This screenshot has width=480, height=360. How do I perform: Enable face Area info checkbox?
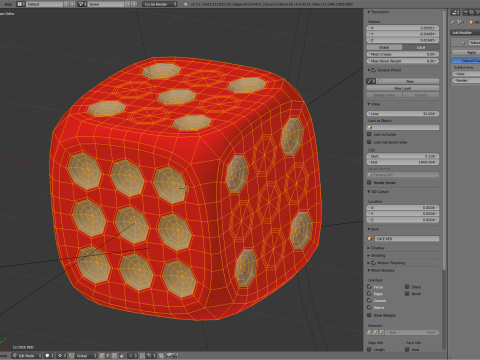coord(407,349)
